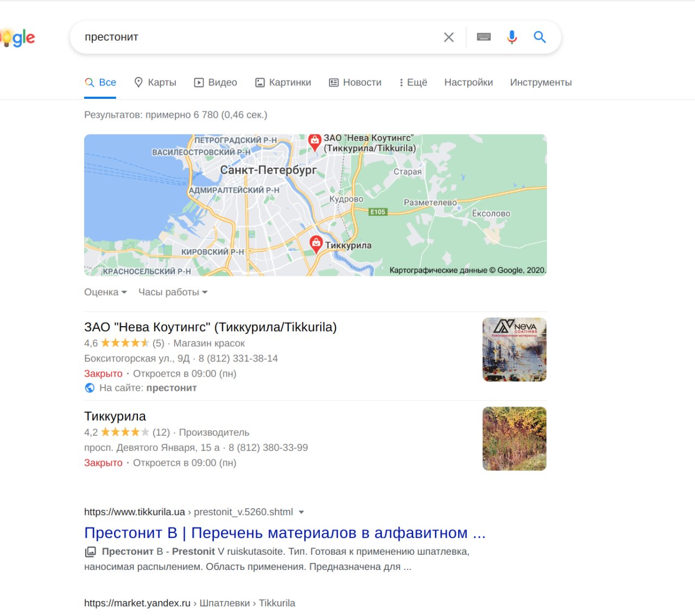Open the Новости tab
Screen dimensions: 695x616
point(355,82)
